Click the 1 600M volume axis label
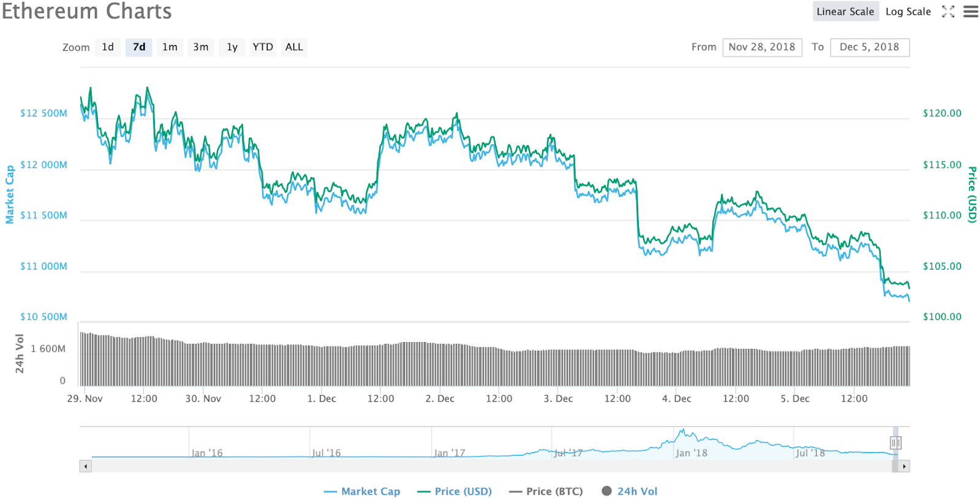Image resolution: width=980 pixels, height=499 pixels. [x=48, y=349]
